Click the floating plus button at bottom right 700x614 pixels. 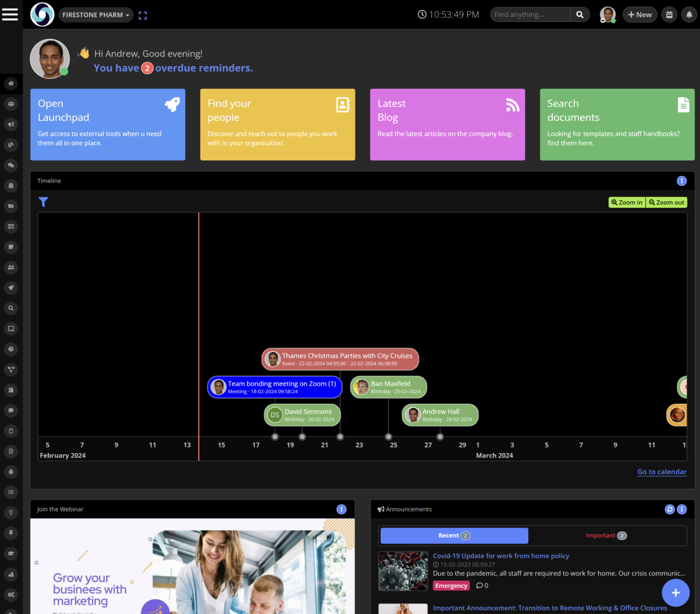(x=675, y=593)
